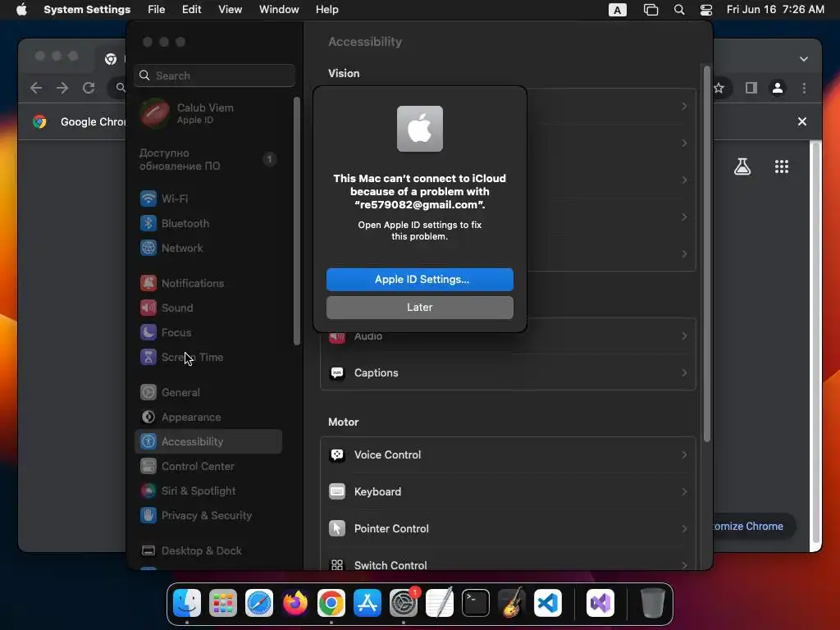Open the System Settings menu

point(87,10)
